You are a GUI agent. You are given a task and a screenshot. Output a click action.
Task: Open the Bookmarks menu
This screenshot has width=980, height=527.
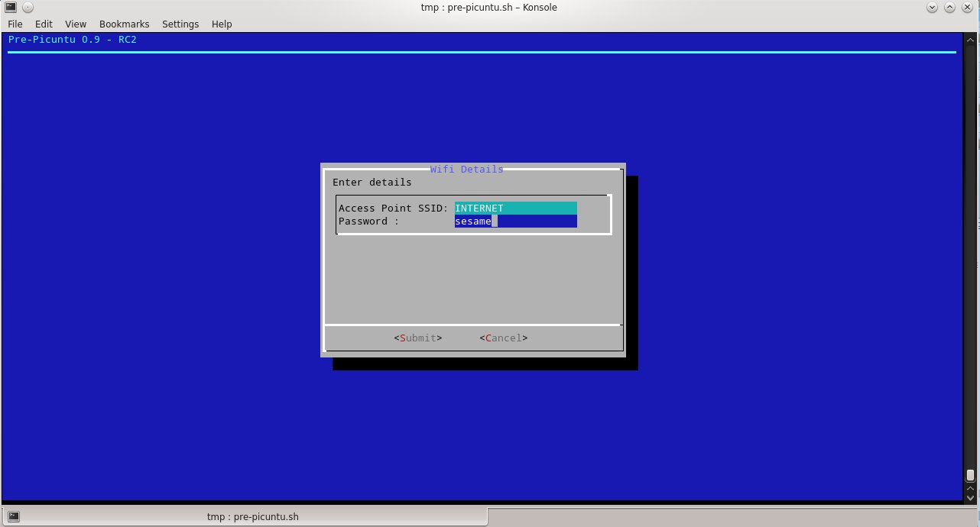(124, 24)
